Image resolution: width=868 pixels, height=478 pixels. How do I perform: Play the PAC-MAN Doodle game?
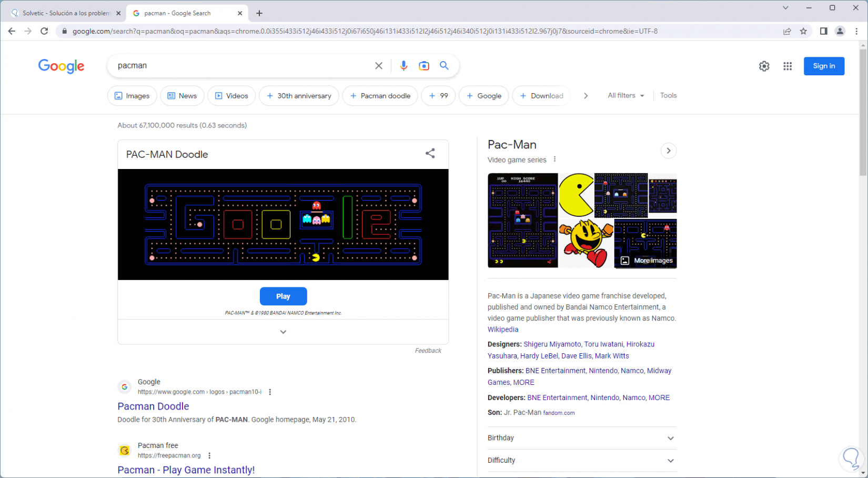pyautogui.click(x=283, y=296)
